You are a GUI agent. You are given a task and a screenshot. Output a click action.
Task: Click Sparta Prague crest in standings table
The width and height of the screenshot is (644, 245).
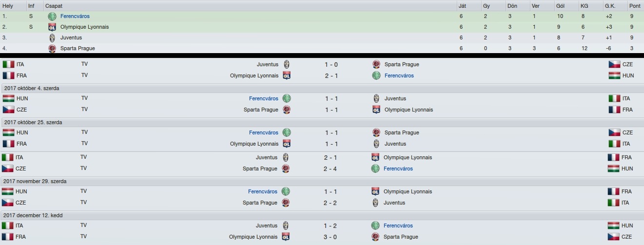click(52, 48)
